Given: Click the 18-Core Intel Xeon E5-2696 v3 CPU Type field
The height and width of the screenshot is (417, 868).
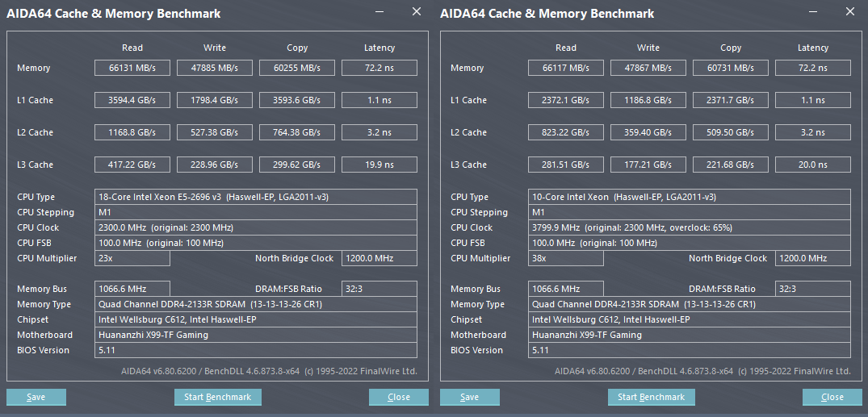Looking at the screenshot, I should click(x=256, y=197).
